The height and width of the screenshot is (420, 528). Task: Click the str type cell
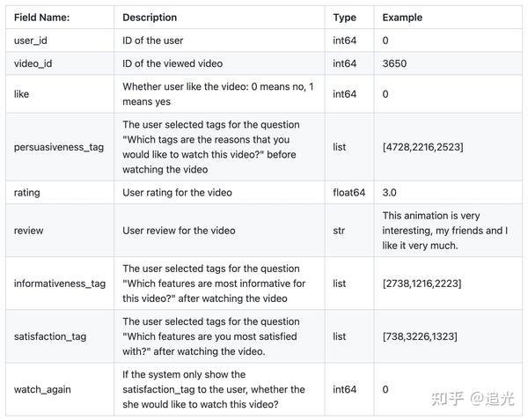tap(340, 231)
